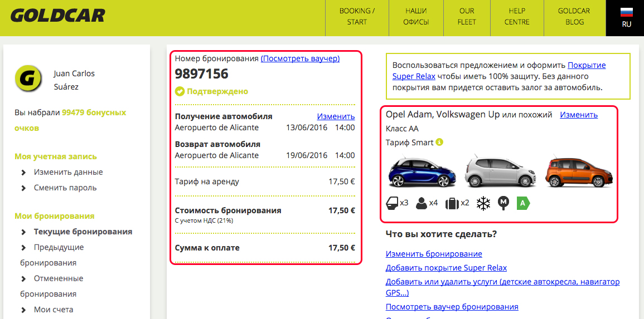Viewport: 644px width, 319px height.
Task: Click the air conditioning snowflake icon
Action: click(x=483, y=203)
